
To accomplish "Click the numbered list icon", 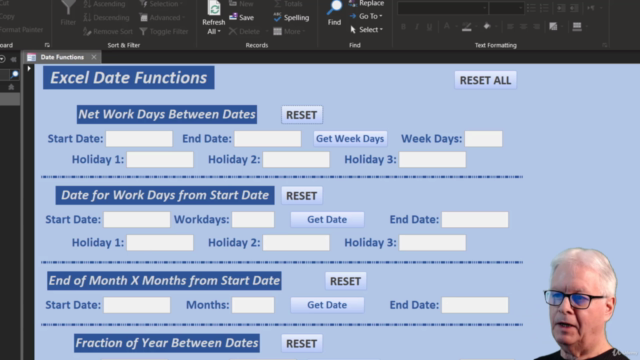I will (x=544, y=8).
